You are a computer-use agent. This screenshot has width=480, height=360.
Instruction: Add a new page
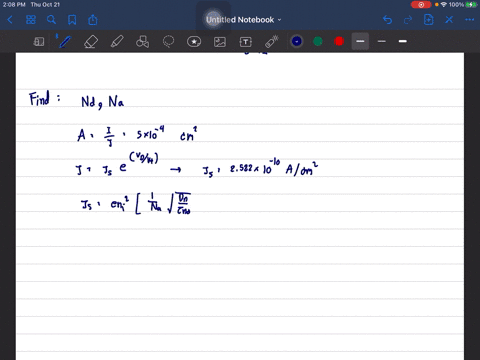click(x=428, y=20)
